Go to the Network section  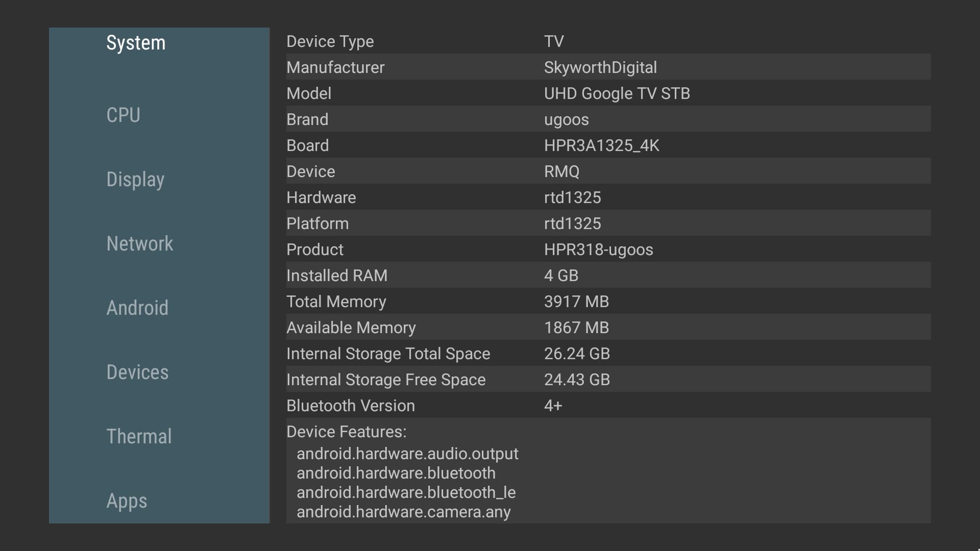140,244
